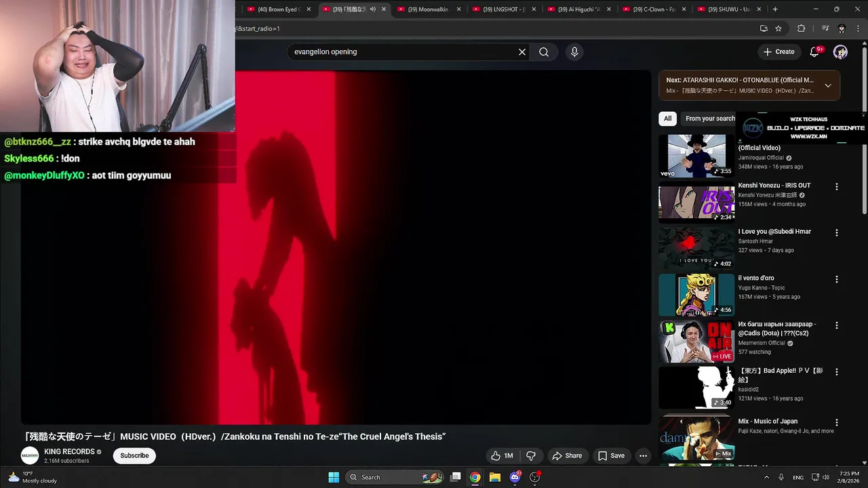Click the Create button
The image size is (868, 488).
tap(778, 52)
